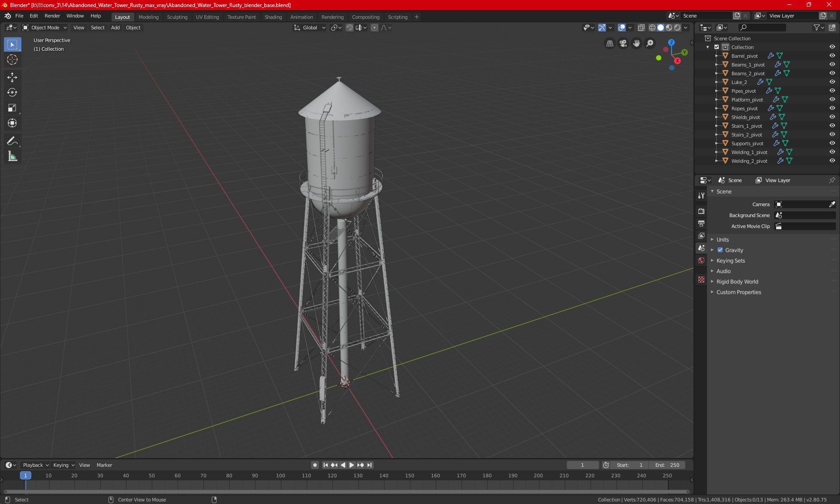Screen dimensions: 840x504
Task: Toggle camera view in viewport
Action: pyautogui.click(x=623, y=43)
